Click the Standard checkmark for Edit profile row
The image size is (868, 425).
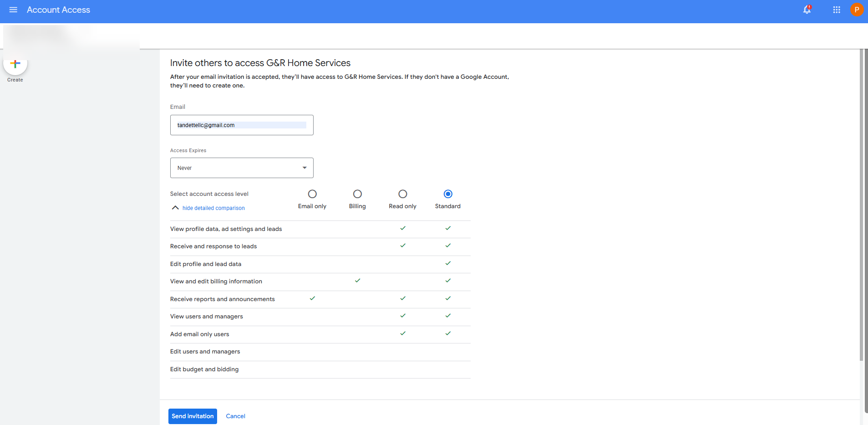click(x=448, y=263)
